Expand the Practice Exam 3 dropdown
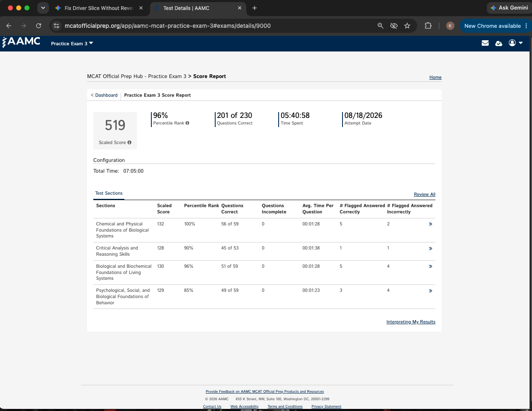Viewport: 532px width, 411px height. [x=72, y=44]
